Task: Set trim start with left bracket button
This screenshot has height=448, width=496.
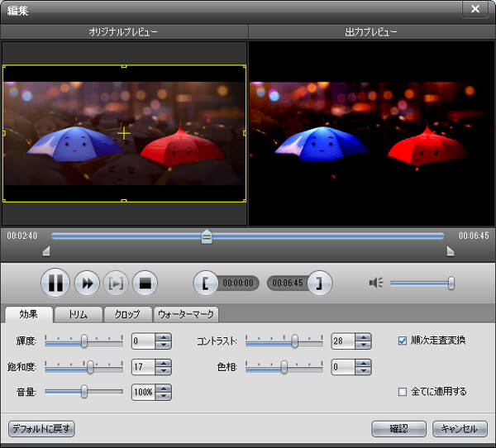Action: pos(206,284)
